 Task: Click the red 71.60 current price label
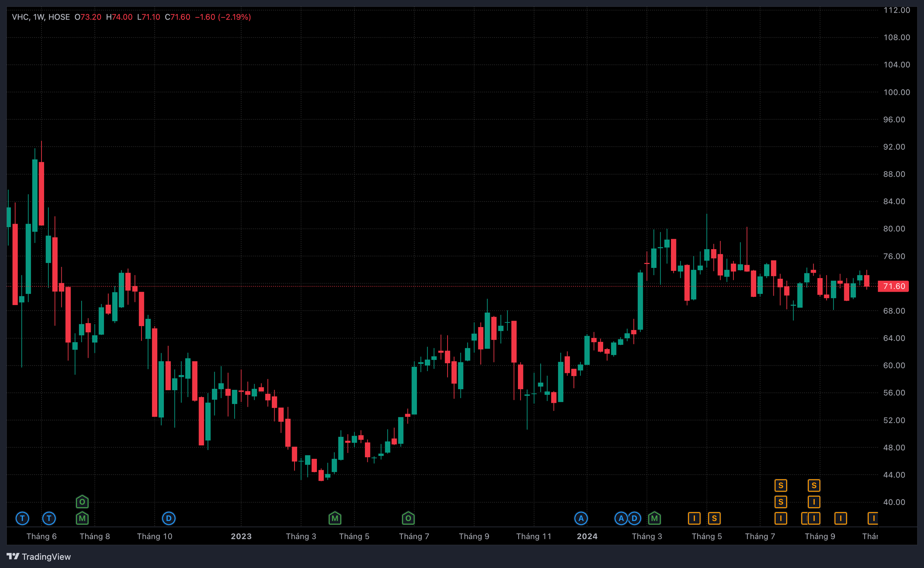[893, 286]
